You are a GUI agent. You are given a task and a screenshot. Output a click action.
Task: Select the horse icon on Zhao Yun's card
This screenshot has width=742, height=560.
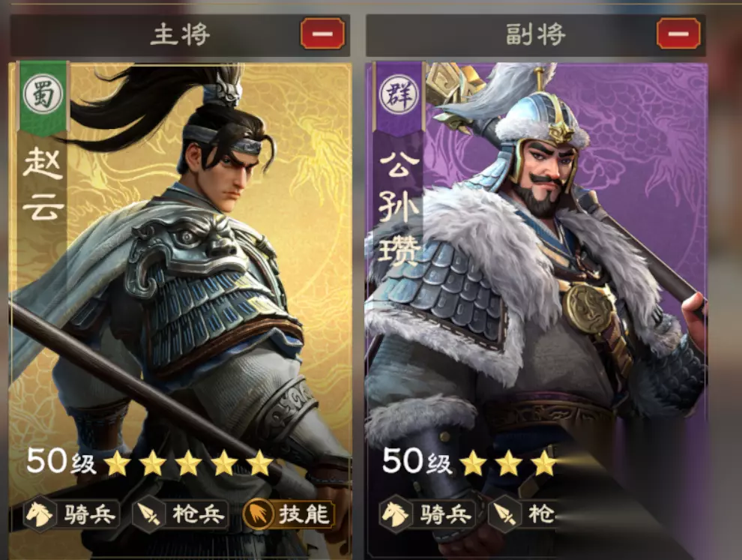pyautogui.click(x=39, y=514)
